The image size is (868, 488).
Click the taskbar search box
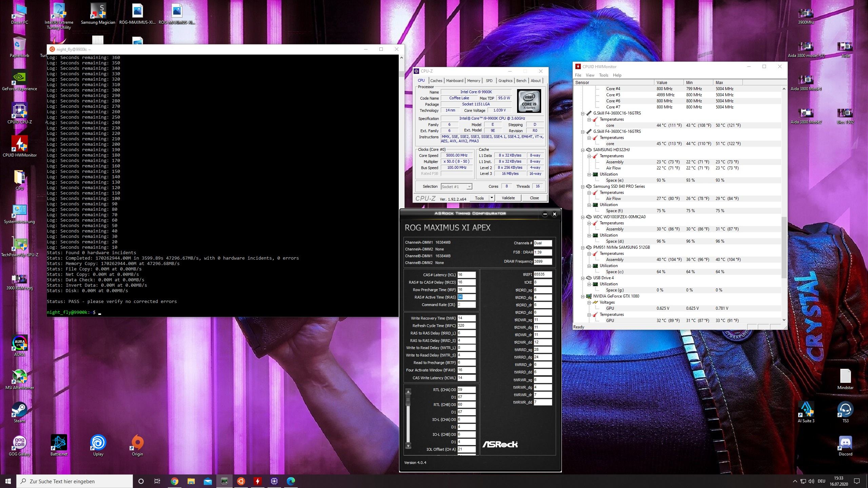(x=75, y=481)
